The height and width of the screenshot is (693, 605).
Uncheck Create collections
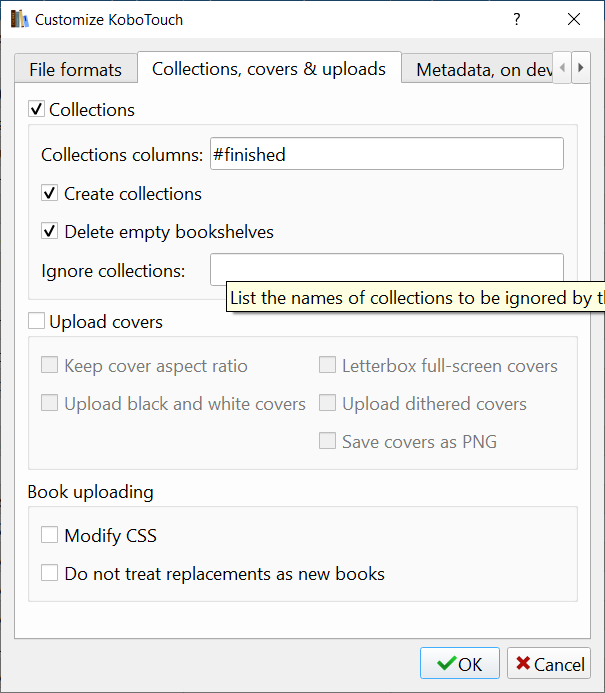click(x=49, y=194)
